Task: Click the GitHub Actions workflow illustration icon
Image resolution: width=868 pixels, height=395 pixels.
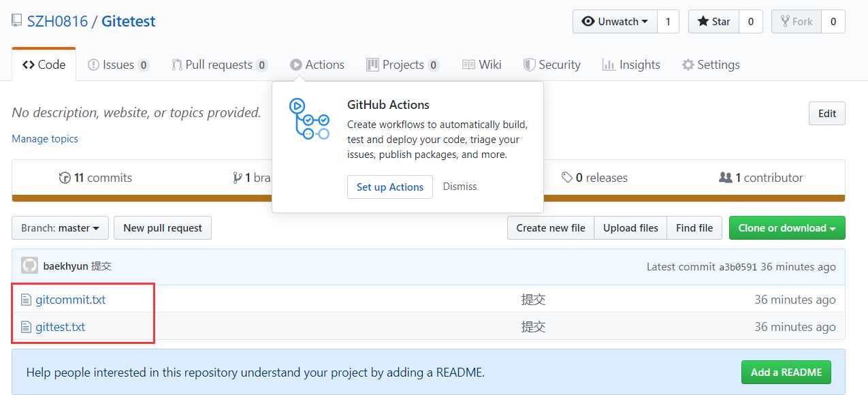Action: (x=308, y=119)
